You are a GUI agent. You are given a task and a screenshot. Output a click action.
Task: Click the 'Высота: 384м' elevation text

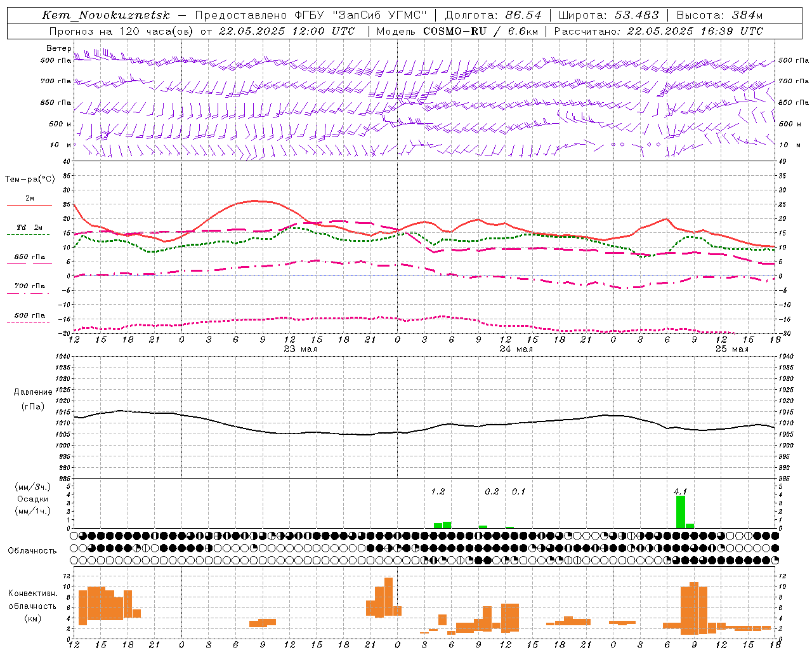click(719, 15)
